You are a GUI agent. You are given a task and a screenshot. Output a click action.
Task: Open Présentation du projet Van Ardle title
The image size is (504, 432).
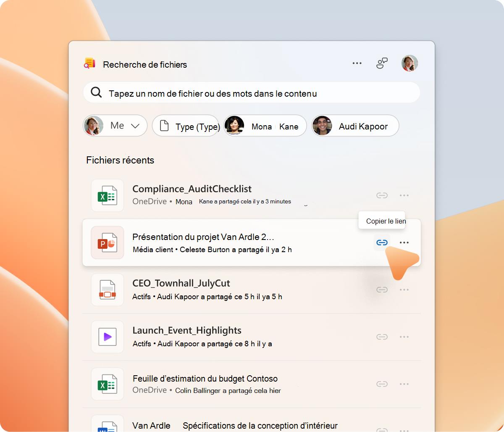(203, 237)
